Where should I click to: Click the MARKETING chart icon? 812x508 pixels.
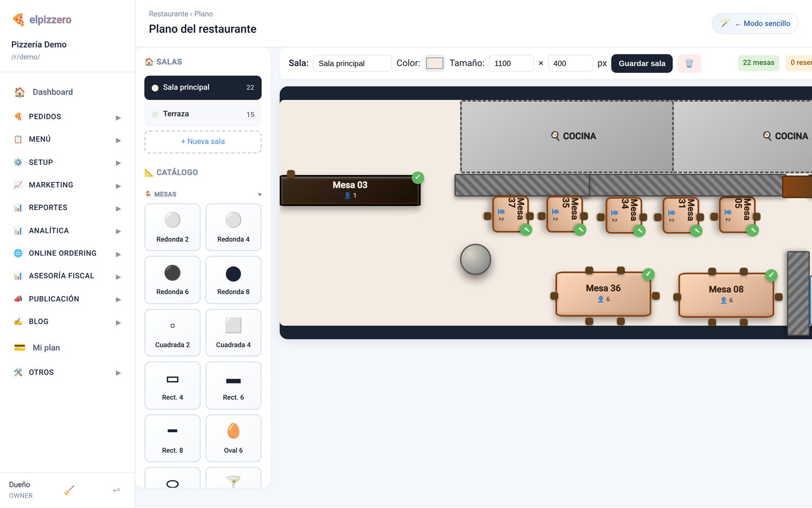click(18, 185)
